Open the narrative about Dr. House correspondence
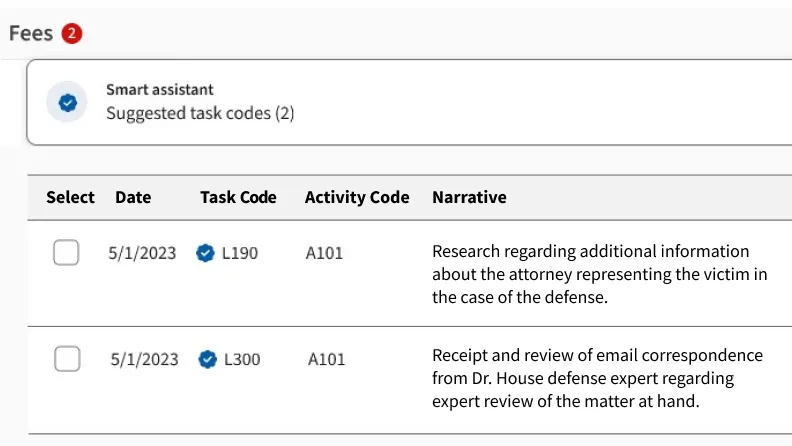 click(597, 379)
